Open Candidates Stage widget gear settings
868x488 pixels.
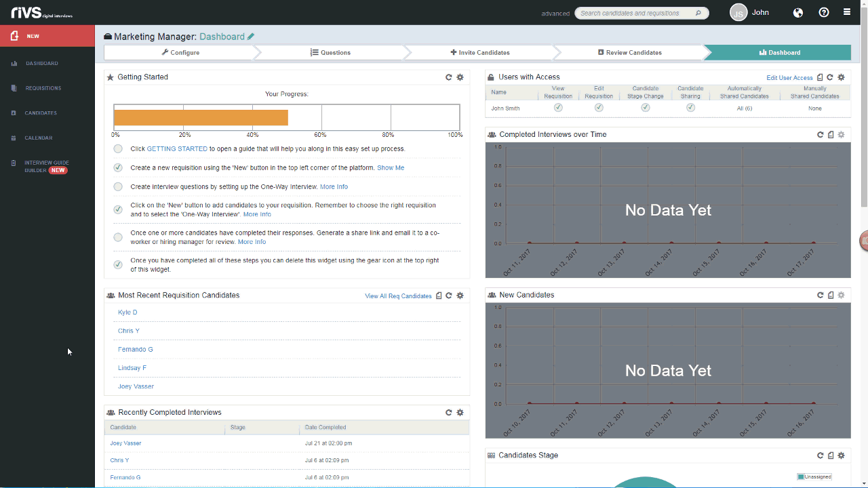[841, 455]
